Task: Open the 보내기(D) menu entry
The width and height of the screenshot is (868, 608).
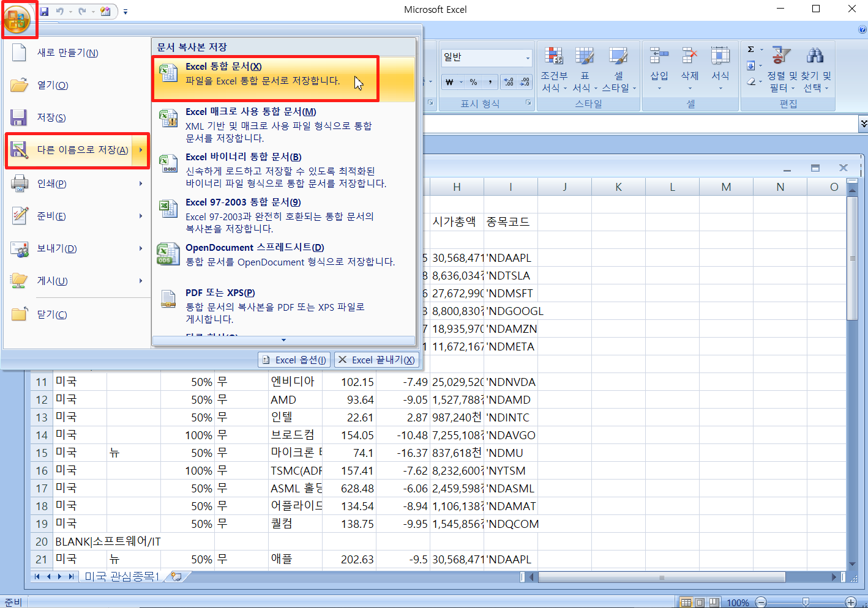Action: [x=77, y=248]
